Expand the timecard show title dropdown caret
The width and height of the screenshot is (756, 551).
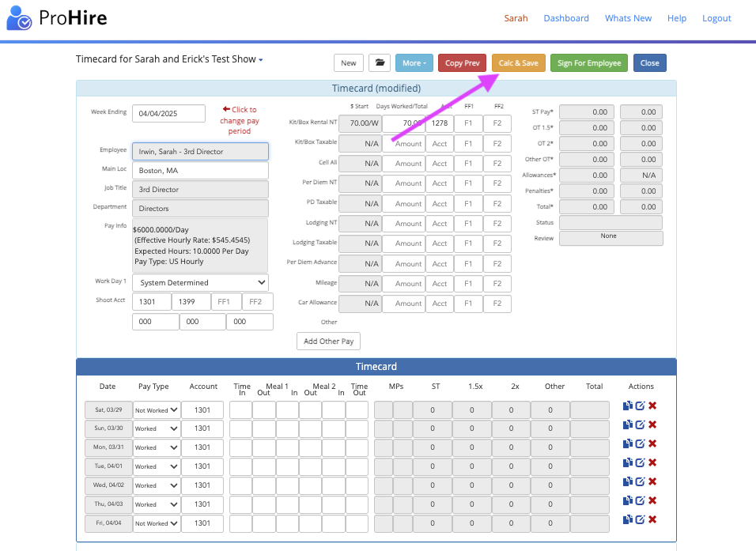261,60
